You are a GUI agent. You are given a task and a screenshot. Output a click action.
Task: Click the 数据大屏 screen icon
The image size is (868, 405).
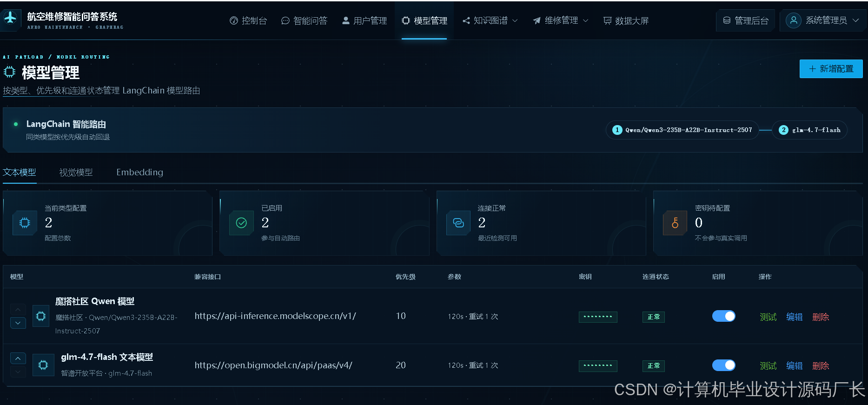(607, 20)
